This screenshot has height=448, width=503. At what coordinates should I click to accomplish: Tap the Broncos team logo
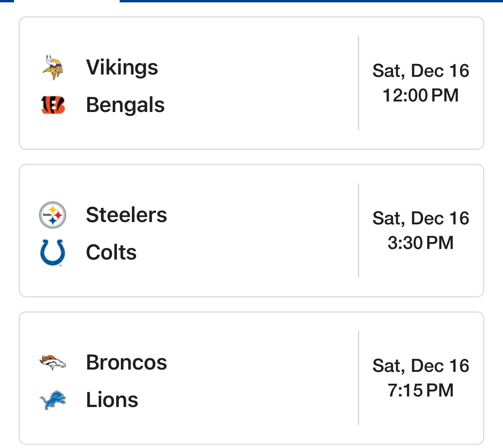[53, 363]
